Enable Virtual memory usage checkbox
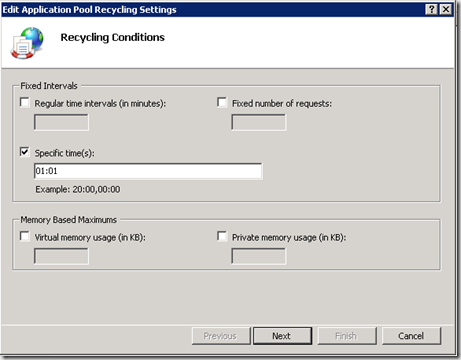Image resolution: width=461 pixels, height=360 pixels. point(25,236)
